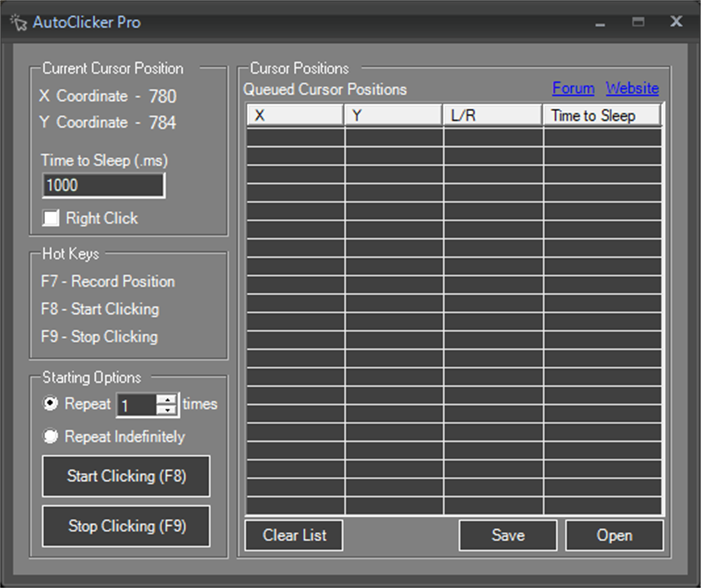This screenshot has height=588, width=701.
Task: Click the Start Clicking (F8) button
Action: coord(126,476)
